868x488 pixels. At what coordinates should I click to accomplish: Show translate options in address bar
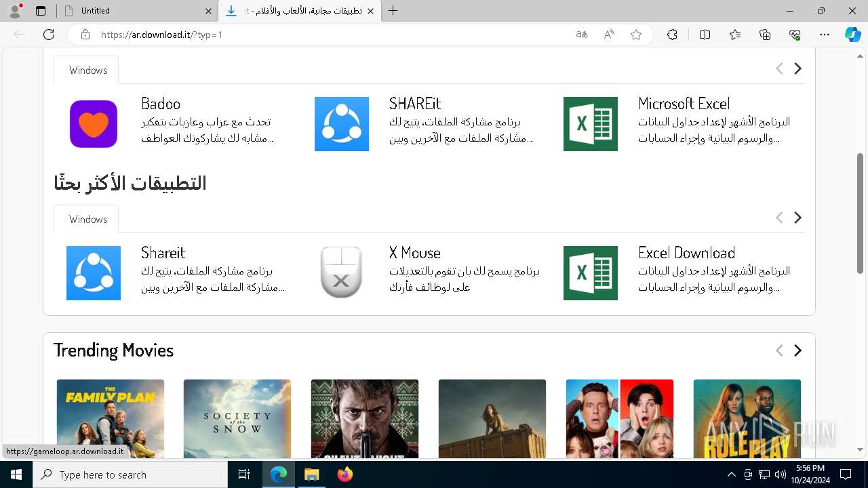pos(582,35)
